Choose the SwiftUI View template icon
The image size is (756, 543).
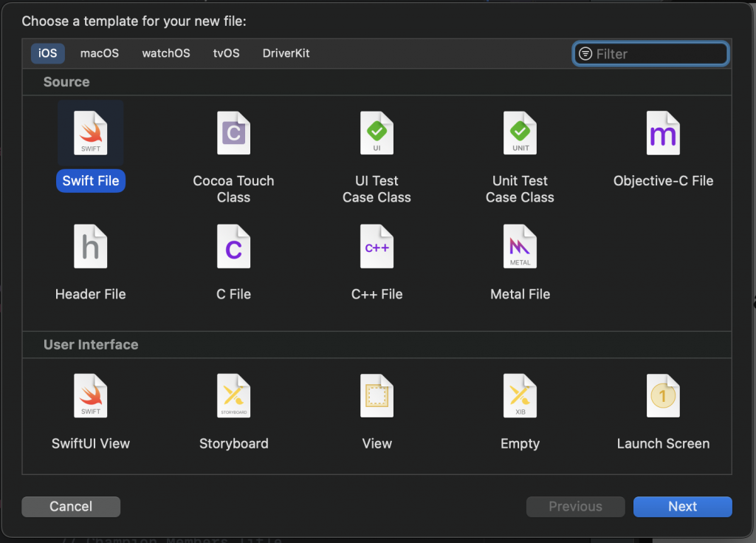pyautogui.click(x=91, y=396)
